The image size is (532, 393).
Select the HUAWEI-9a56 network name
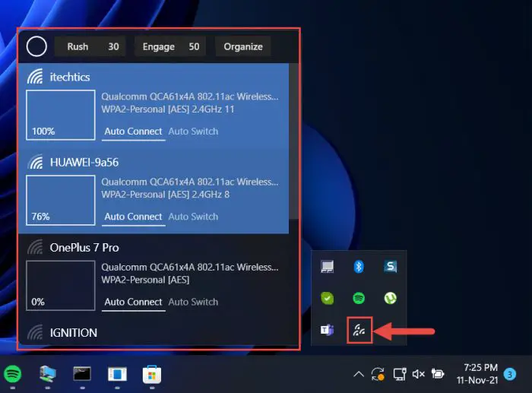coord(84,162)
